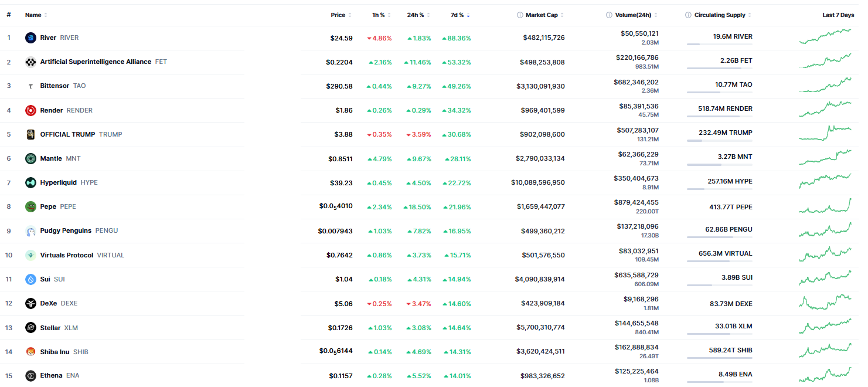Open the Hyperliquid HYPE coin page

pyautogui.click(x=58, y=182)
